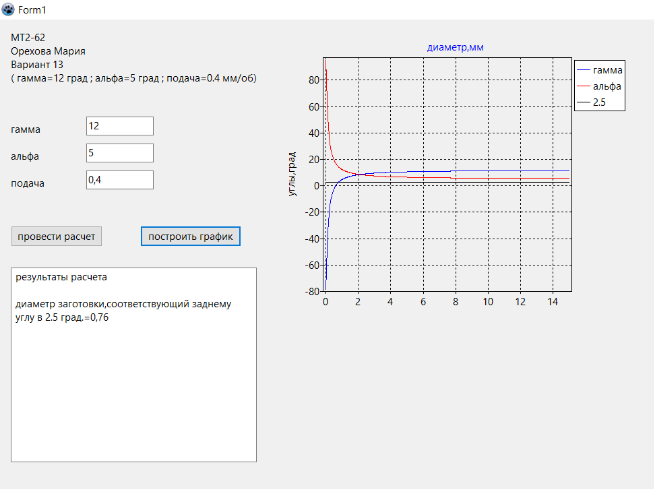654x489 pixels.
Task: Click the Form1 window icon
Action: coord(8,9)
